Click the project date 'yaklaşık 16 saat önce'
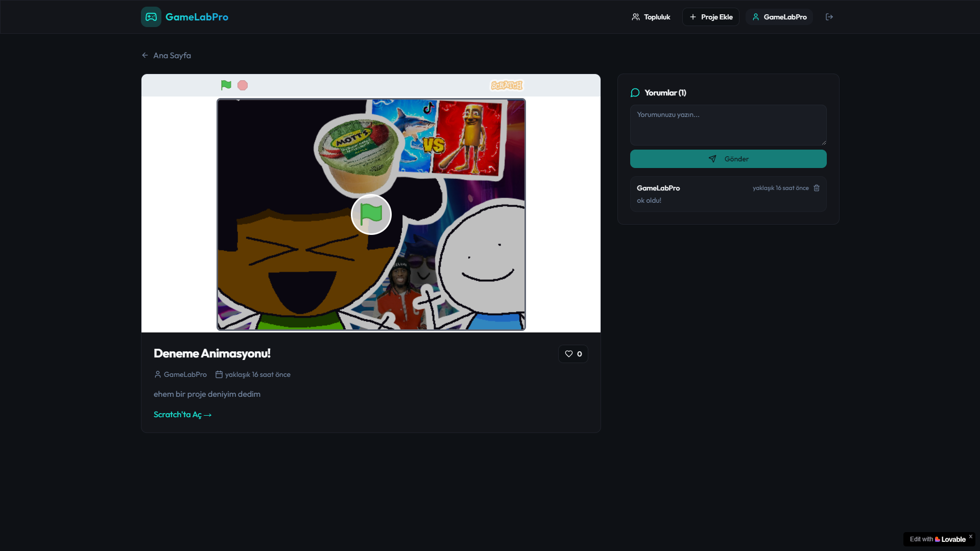The height and width of the screenshot is (551, 980). [x=258, y=374]
